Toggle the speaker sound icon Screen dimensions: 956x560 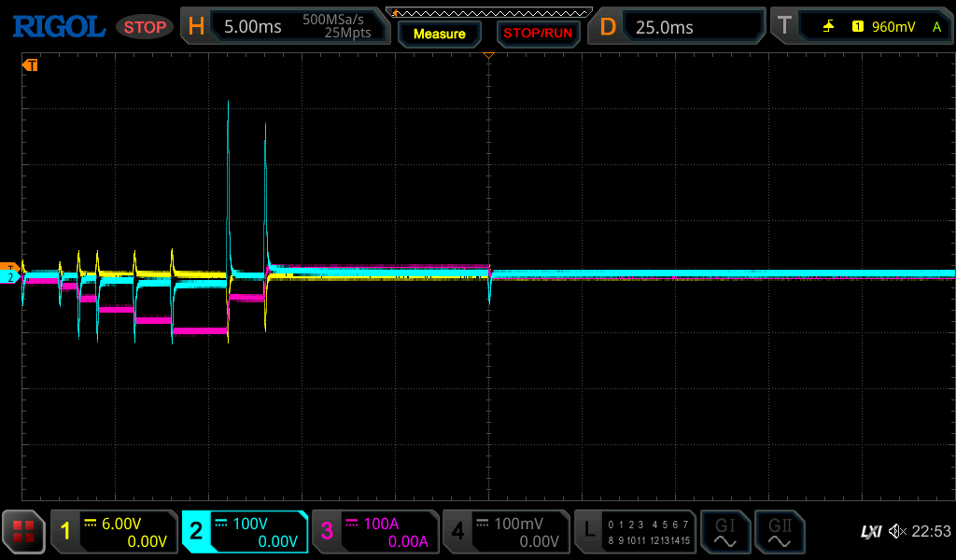897,532
